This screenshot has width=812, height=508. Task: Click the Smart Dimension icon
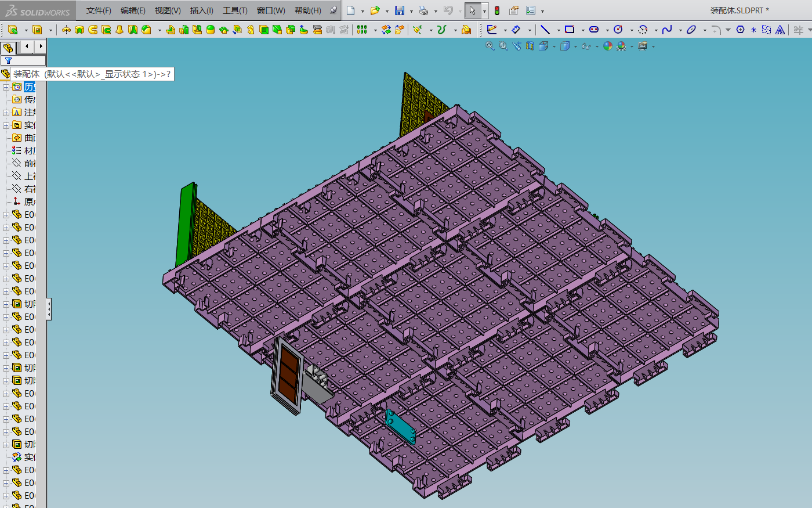tap(516, 30)
